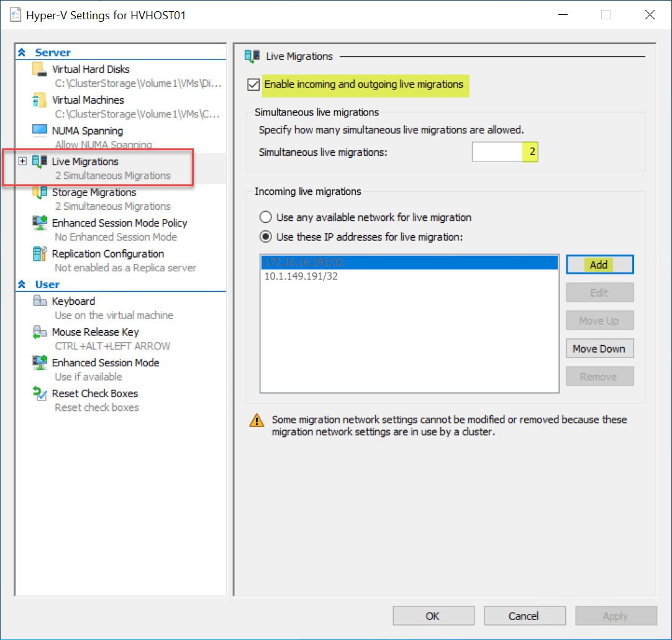Click the Live Migrations header icon in right pane
This screenshot has height=640, width=672.
252,56
